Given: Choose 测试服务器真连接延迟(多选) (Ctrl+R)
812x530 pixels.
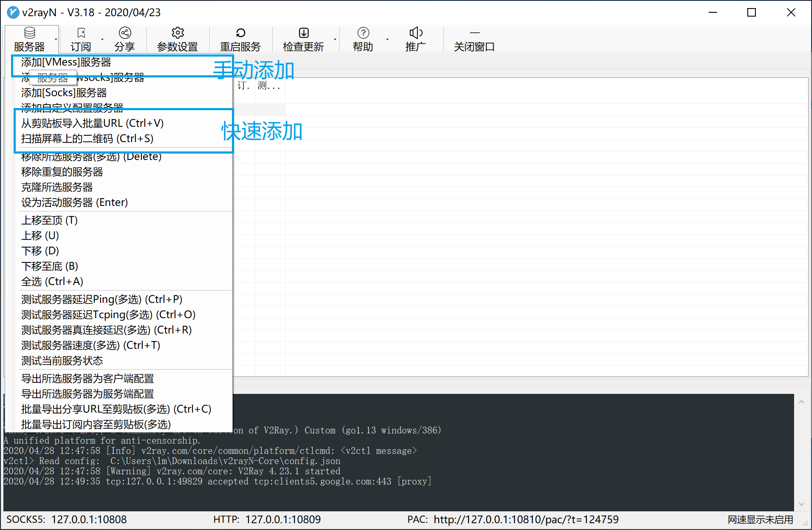Looking at the screenshot, I should [x=106, y=330].
